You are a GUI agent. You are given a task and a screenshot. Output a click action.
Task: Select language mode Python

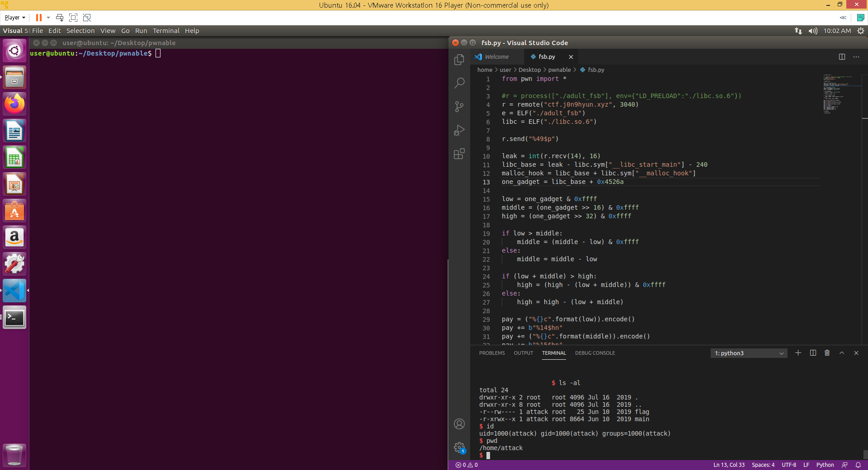[825, 465]
